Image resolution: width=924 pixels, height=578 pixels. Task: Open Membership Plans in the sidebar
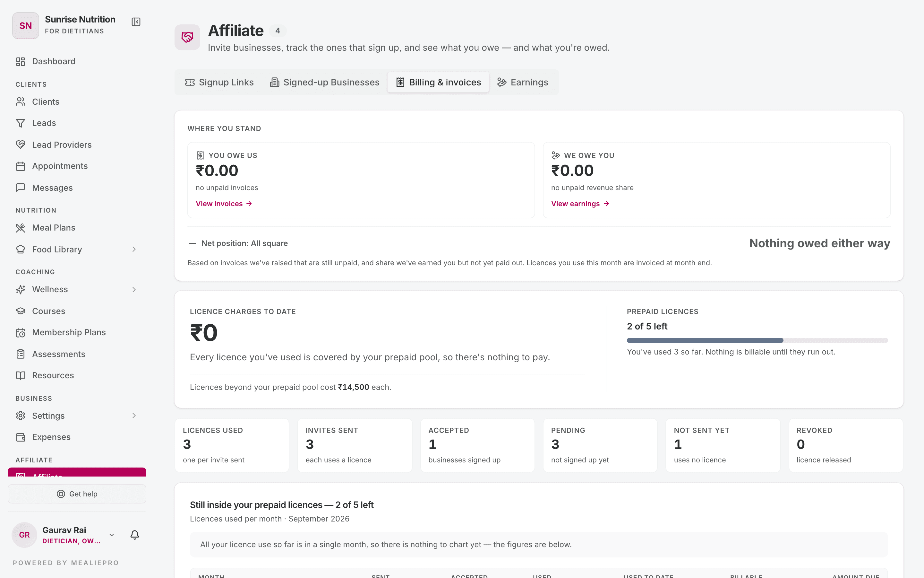(77, 333)
